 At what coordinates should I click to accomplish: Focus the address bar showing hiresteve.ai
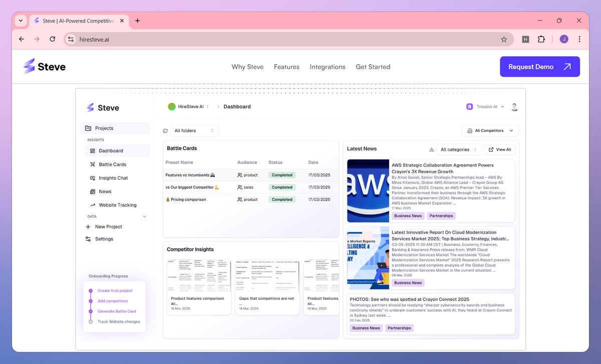coord(288,39)
